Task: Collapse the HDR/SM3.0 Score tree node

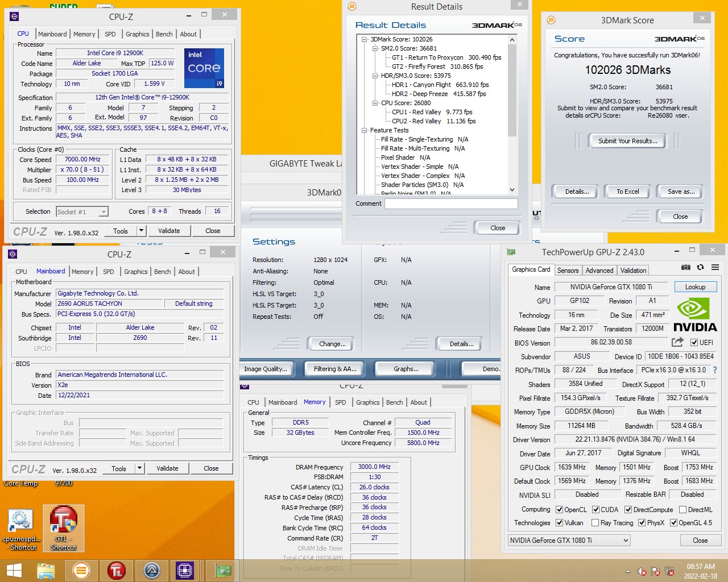Action: click(x=375, y=76)
